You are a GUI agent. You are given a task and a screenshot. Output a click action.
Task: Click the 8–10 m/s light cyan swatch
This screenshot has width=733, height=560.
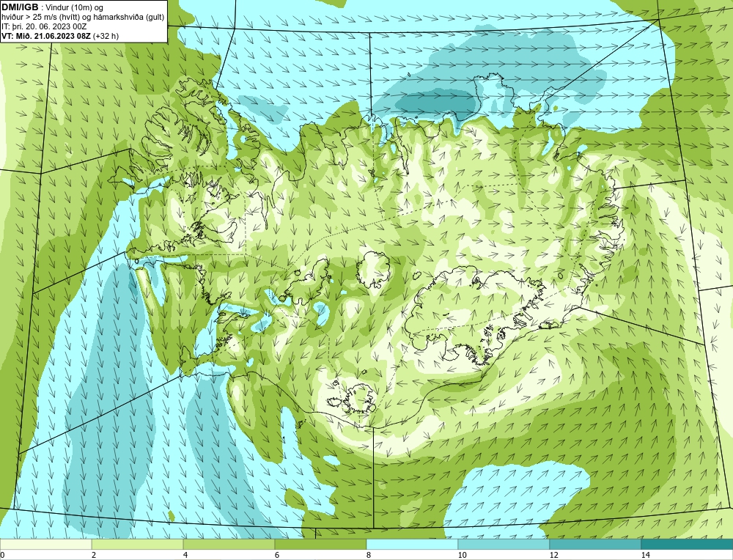(412, 545)
